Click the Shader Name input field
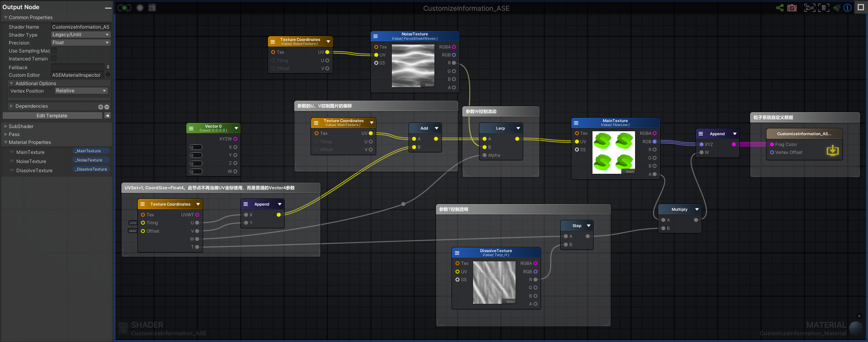This screenshot has width=868, height=342. (x=80, y=27)
